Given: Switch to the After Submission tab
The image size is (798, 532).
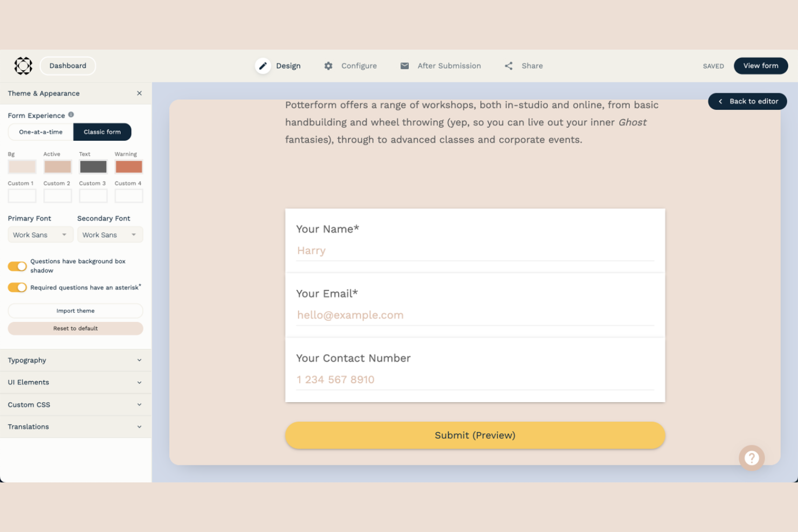Looking at the screenshot, I should [x=449, y=66].
